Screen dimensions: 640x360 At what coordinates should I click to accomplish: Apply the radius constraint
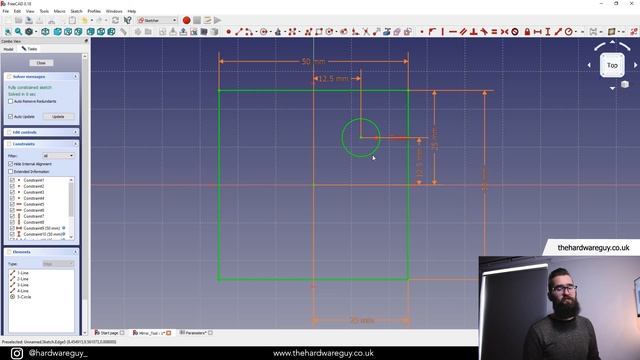point(569,31)
